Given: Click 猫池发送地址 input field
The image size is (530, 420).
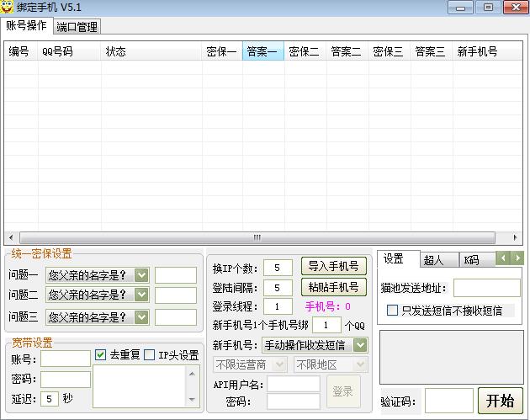Looking at the screenshot, I should pos(487,288).
